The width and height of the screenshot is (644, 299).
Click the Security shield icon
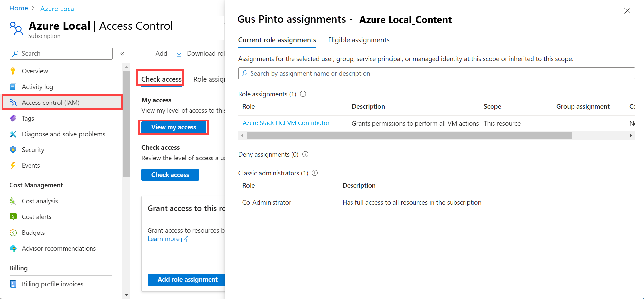click(13, 150)
